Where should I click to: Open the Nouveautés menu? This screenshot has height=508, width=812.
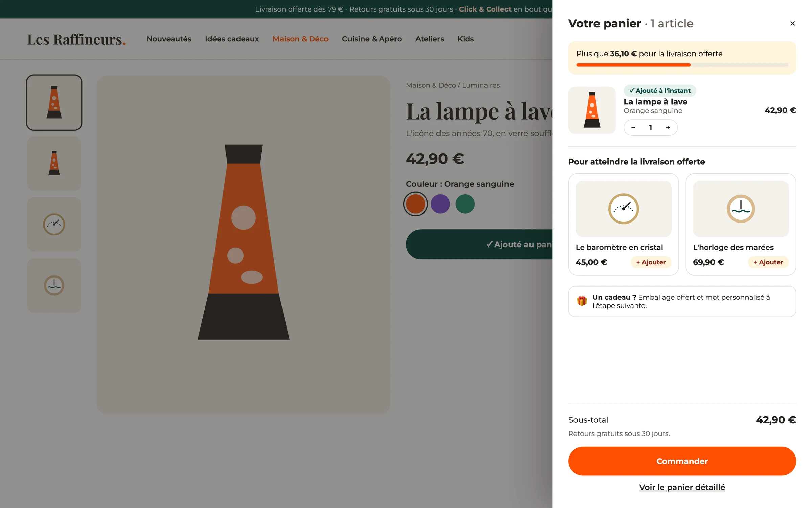[x=169, y=39]
